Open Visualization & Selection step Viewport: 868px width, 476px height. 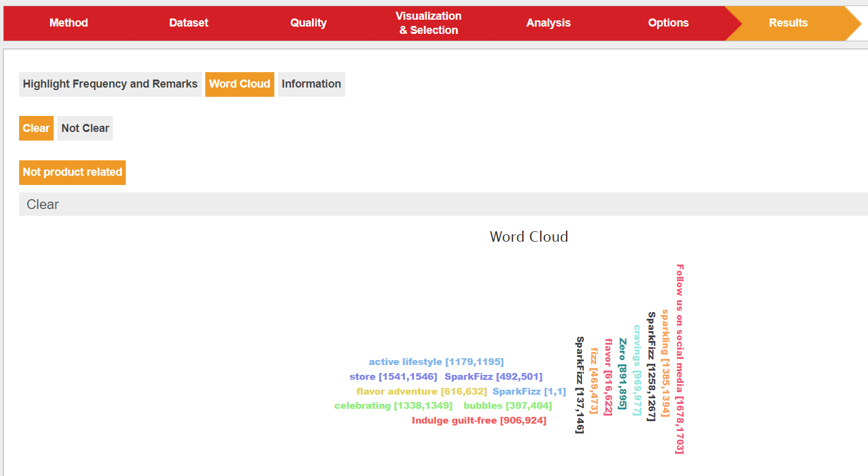(428, 23)
